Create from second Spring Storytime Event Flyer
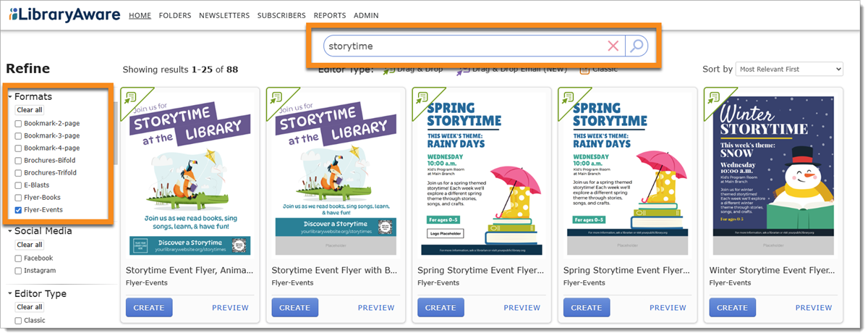Screen dimensions: 868x336 587,308
